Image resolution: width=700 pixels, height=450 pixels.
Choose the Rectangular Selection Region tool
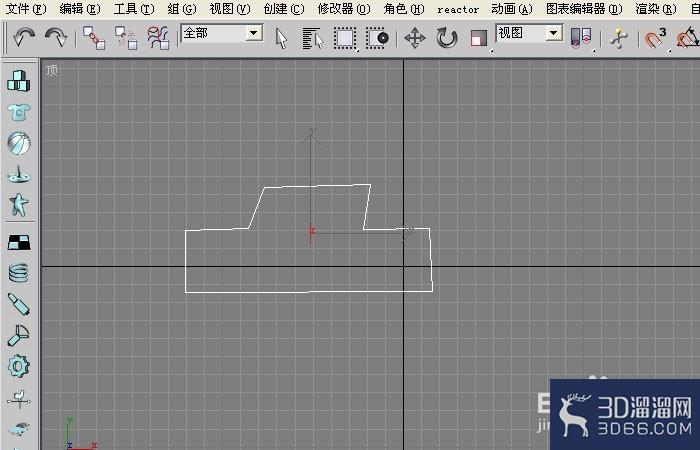coord(345,38)
